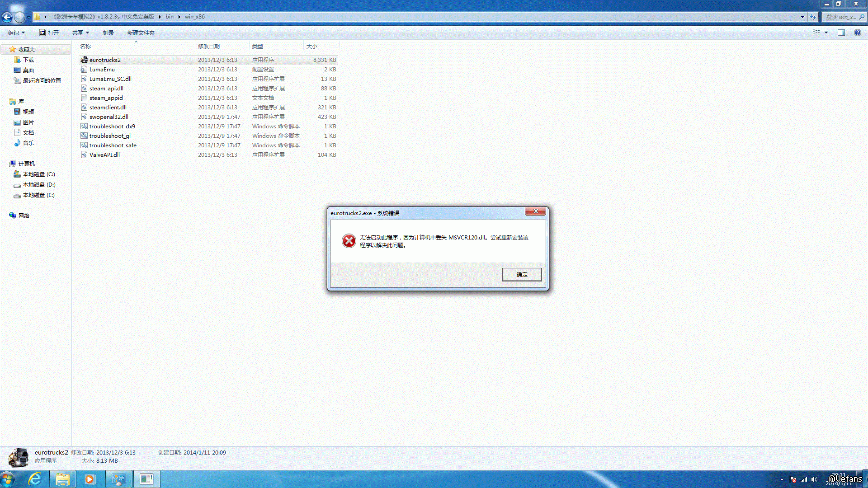Click the Windows Start orb

pos(8,479)
